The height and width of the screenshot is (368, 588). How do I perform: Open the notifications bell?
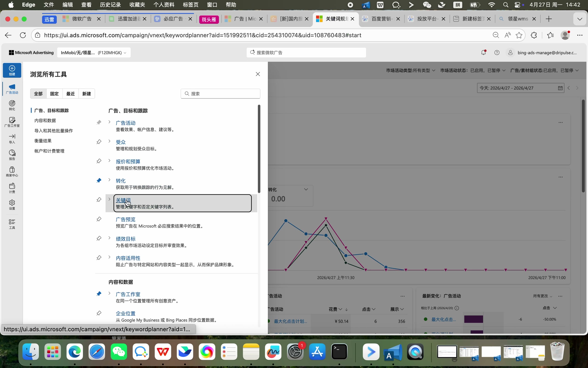click(483, 52)
